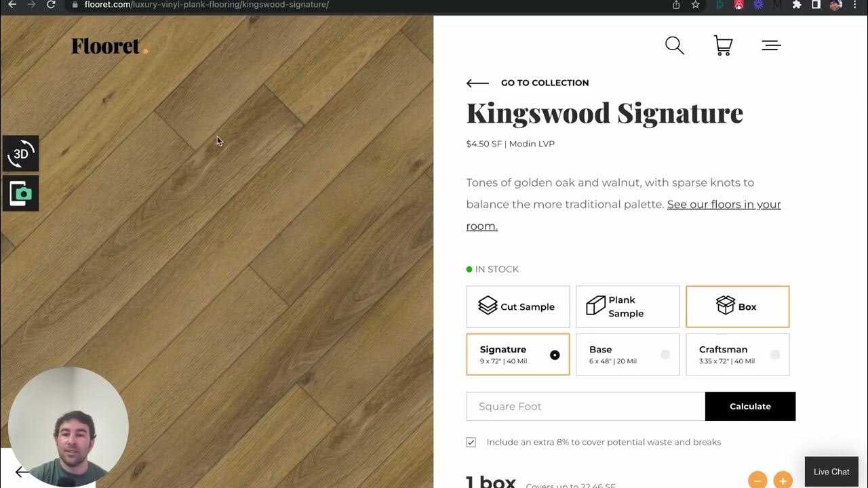This screenshot has width=868, height=488.
Task: Click the Calculate button
Action: 750,406
